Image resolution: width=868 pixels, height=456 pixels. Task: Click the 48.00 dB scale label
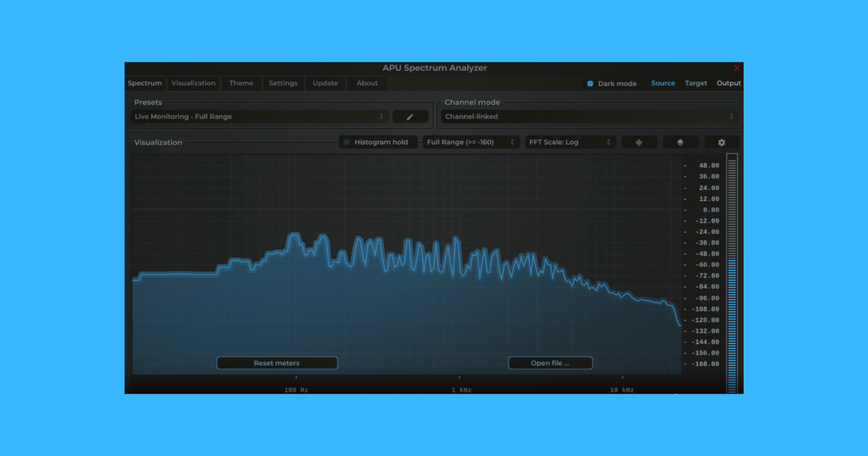(709, 166)
